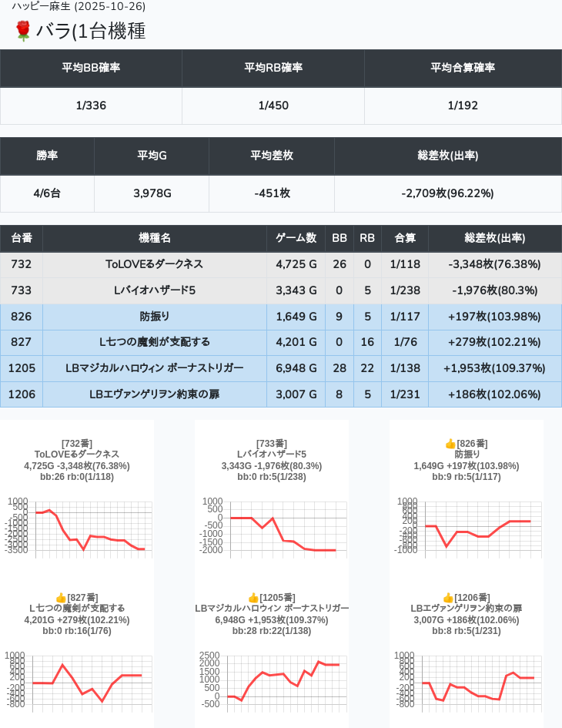Click machine number 826 in the table
This screenshot has width=562, height=728.
22,317
